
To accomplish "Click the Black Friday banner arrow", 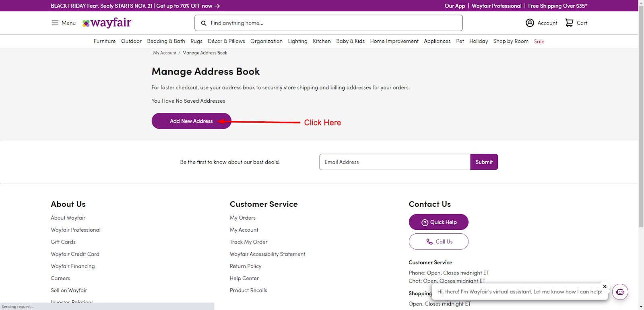I will 217,6.
